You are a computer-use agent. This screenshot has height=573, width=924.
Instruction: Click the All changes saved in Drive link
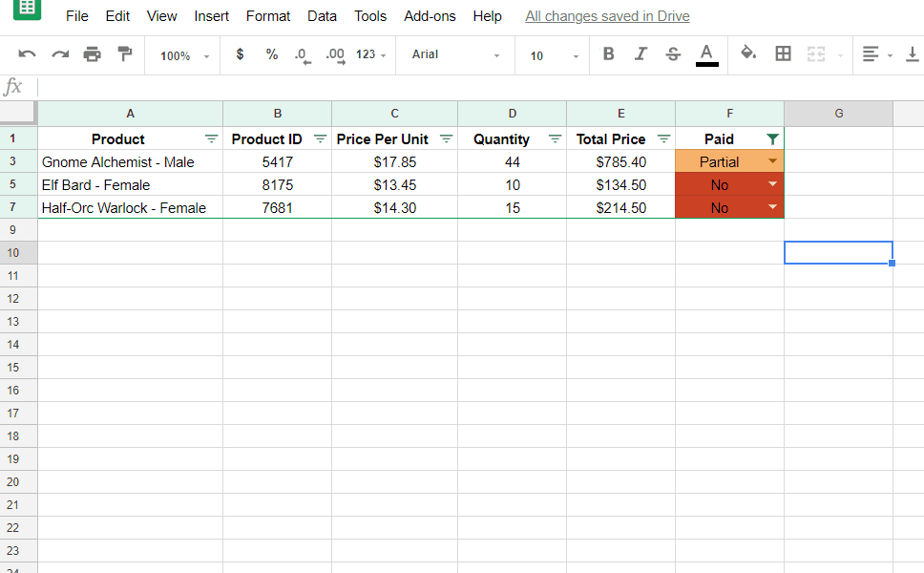(x=607, y=16)
